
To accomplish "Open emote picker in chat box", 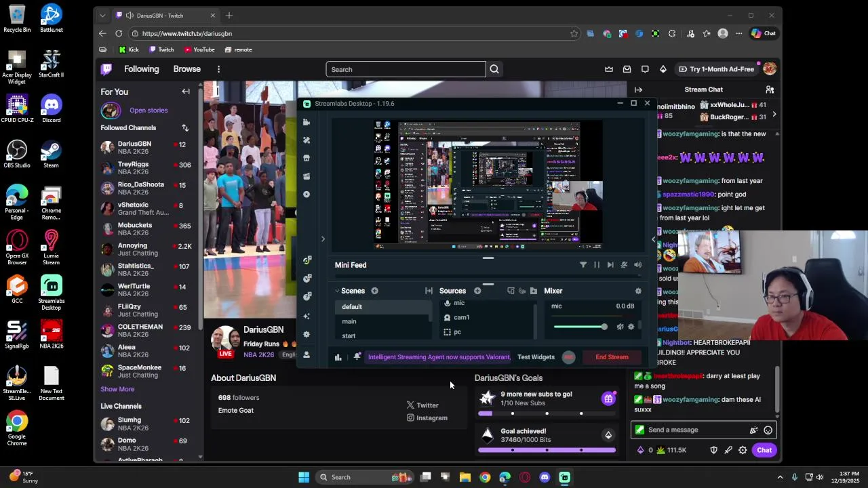I will pyautogui.click(x=768, y=430).
